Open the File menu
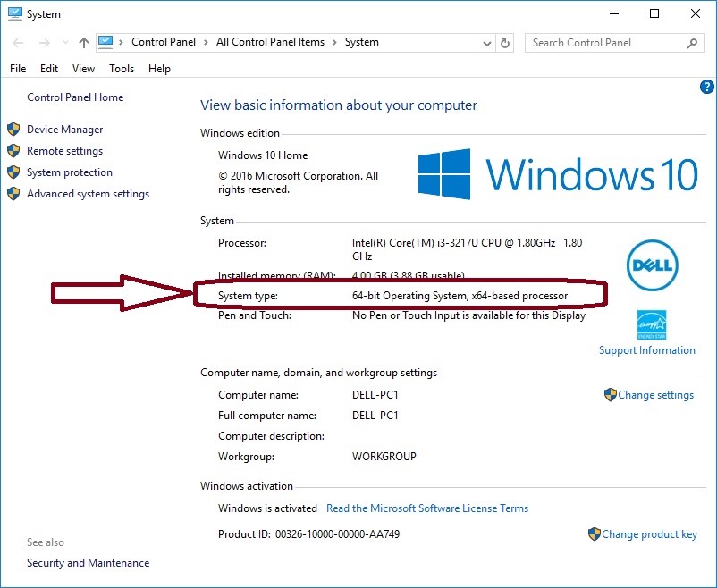The width and height of the screenshot is (717, 588). coord(18,69)
